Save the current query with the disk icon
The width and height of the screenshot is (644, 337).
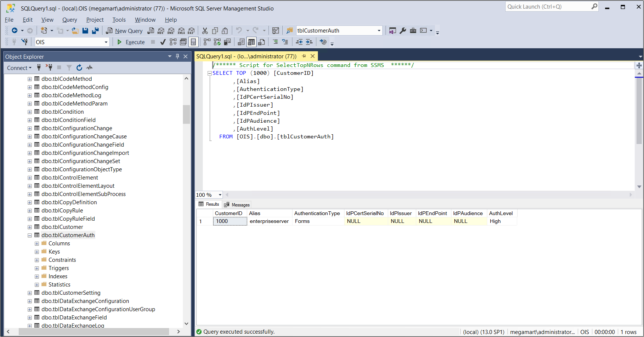pyautogui.click(x=85, y=31)
